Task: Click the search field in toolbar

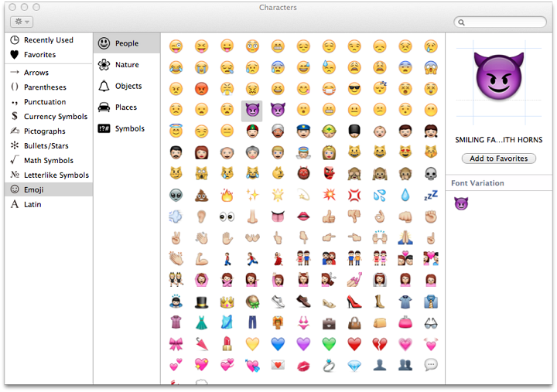Action: pos(500,22)
